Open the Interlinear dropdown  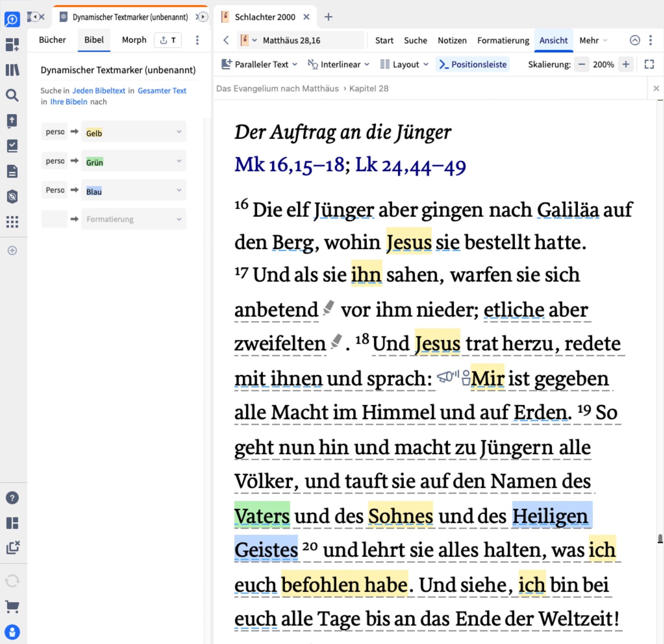coord(338,64)
